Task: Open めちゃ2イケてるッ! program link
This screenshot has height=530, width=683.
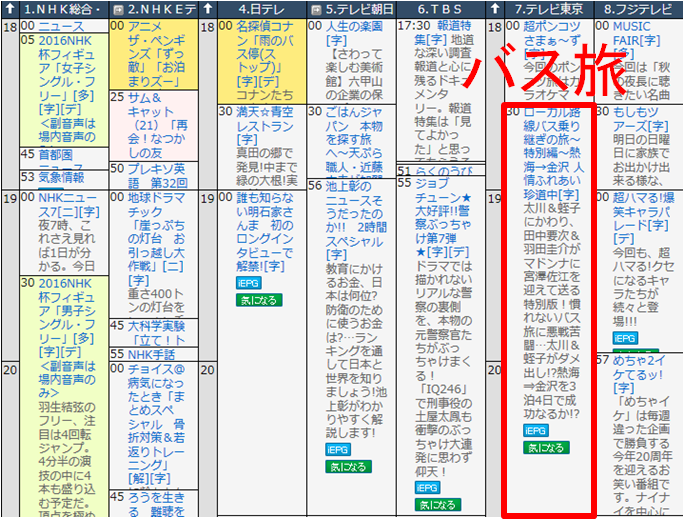Action: tap(639, 374)
